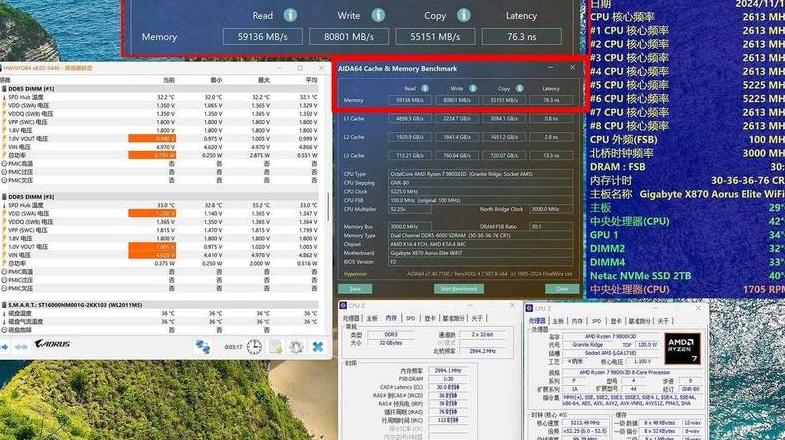Click the memory chip icon beside DDR5 DIMM [#1]
This screenshot has width=785, height=440.
pos(5,89)
